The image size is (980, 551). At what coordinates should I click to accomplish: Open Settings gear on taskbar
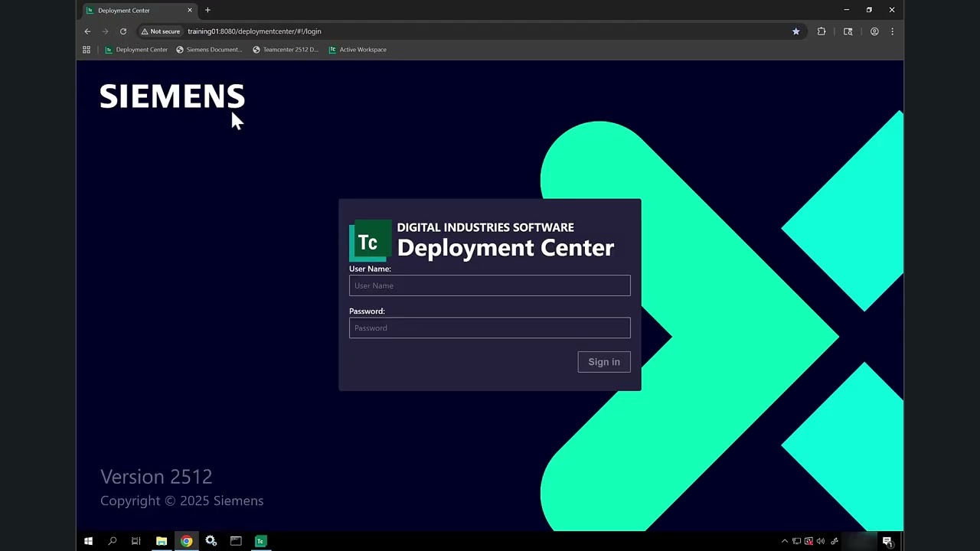point(211,541)
